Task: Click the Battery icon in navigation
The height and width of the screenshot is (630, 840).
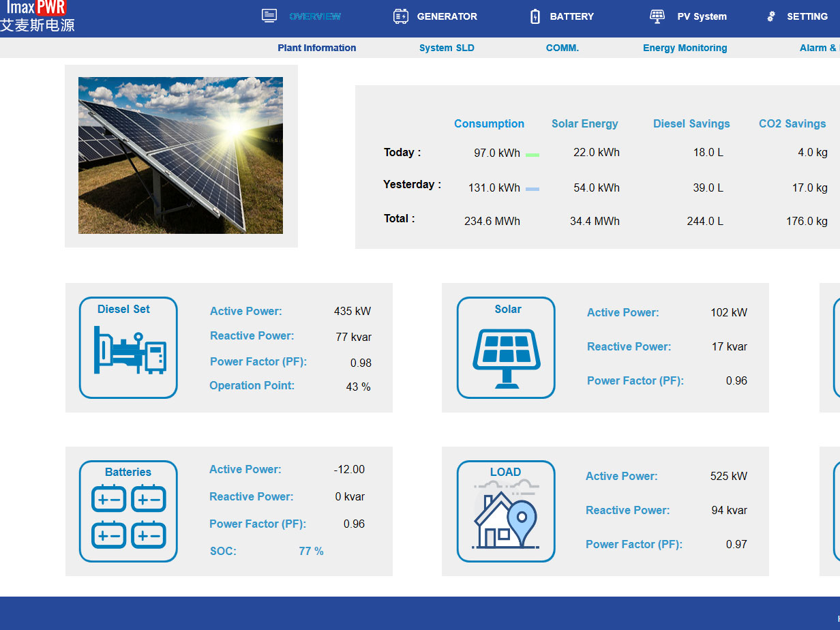Action: (x=535, y=16)
